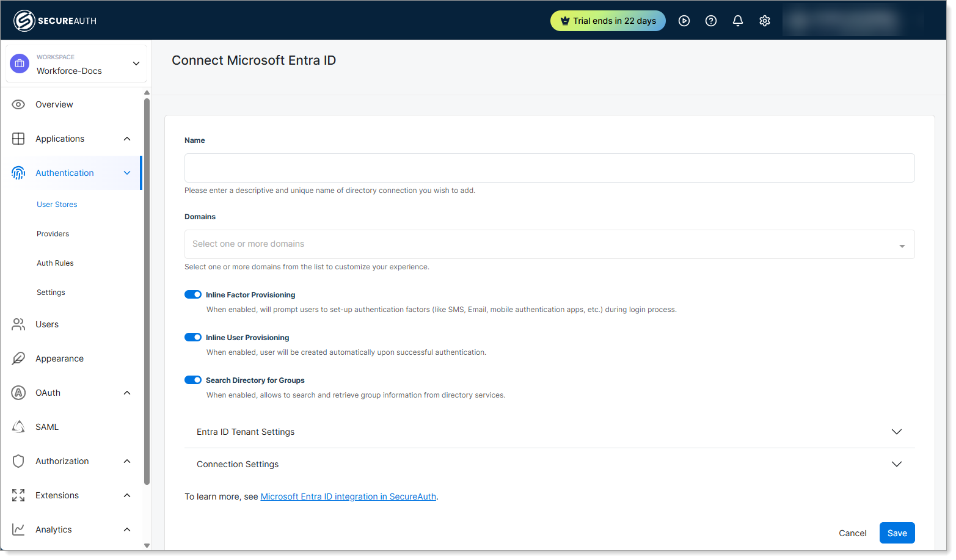Open the Users menu item

(47, 324)
